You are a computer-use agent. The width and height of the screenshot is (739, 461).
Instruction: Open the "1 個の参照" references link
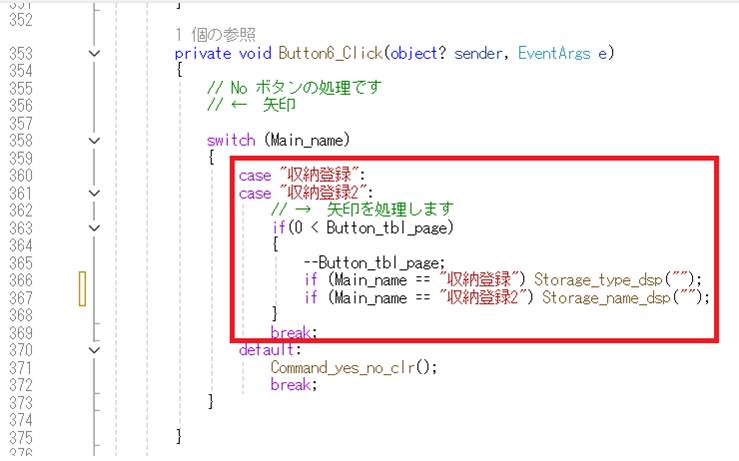click(214, 36)
